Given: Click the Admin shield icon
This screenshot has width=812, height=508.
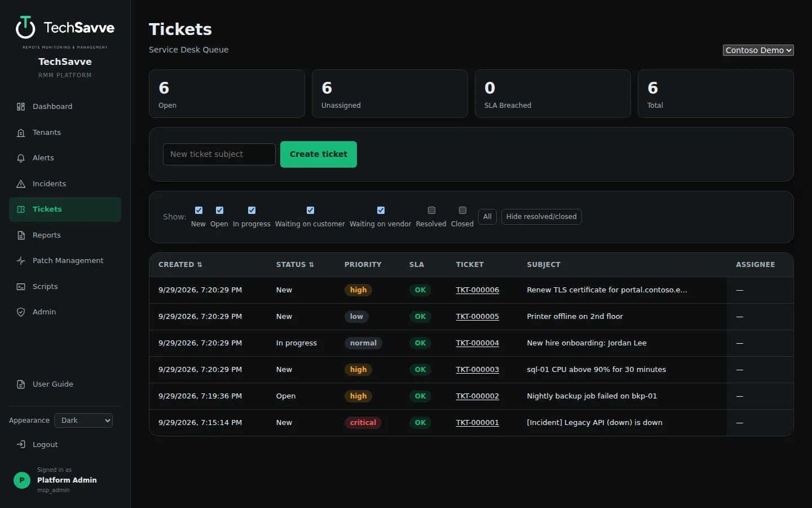Looking at the screenshot, I should pos(21,312).
